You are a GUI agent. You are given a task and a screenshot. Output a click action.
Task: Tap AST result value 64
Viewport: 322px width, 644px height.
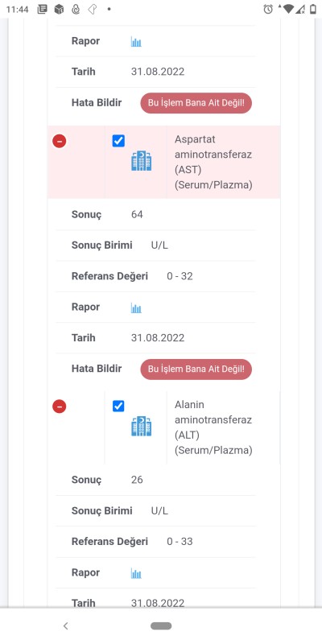point(137,214)
